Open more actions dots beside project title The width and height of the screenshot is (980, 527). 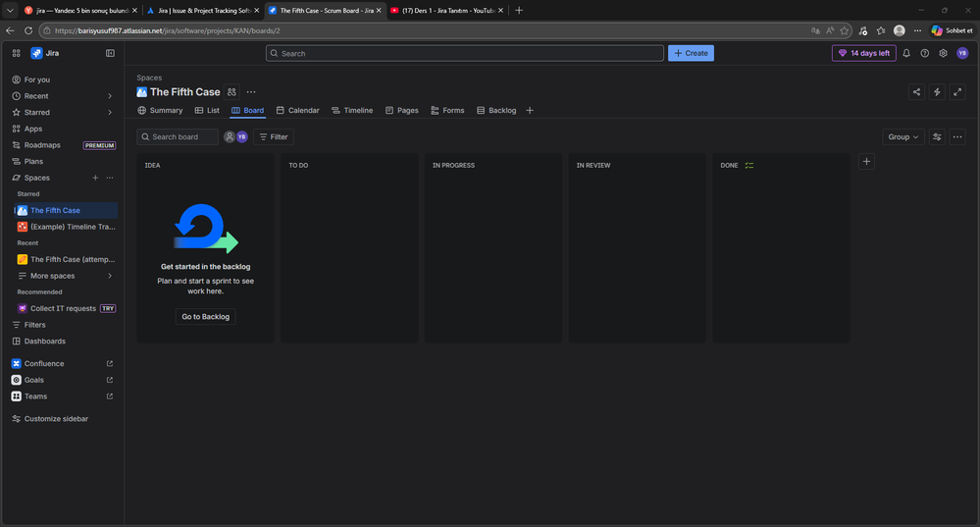point(250,92)
